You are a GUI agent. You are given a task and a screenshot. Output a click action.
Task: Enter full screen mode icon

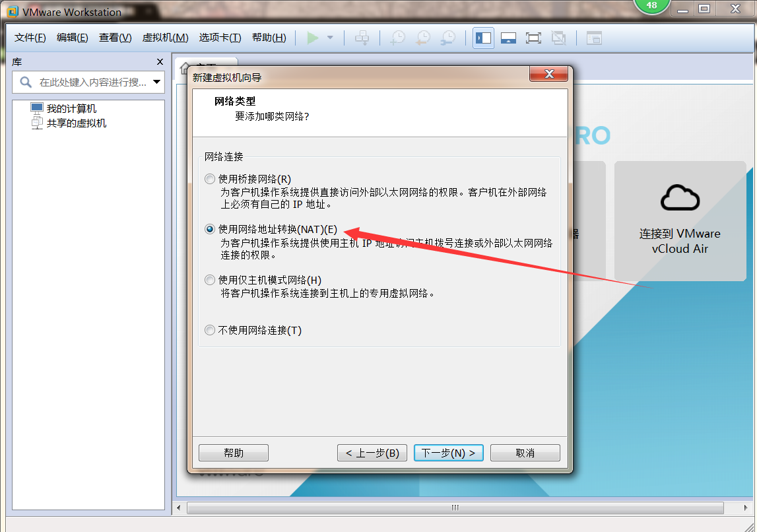point(533,38)
